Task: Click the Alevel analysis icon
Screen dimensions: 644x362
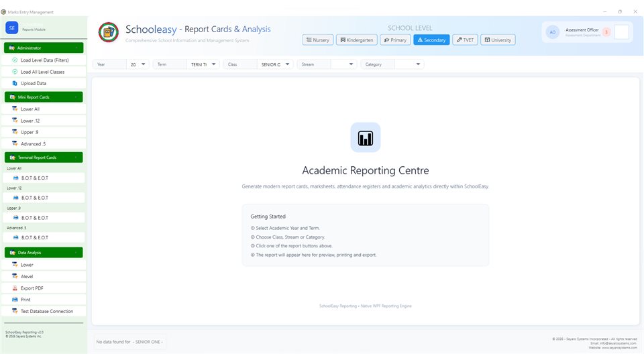Action: tap(15, 276)
